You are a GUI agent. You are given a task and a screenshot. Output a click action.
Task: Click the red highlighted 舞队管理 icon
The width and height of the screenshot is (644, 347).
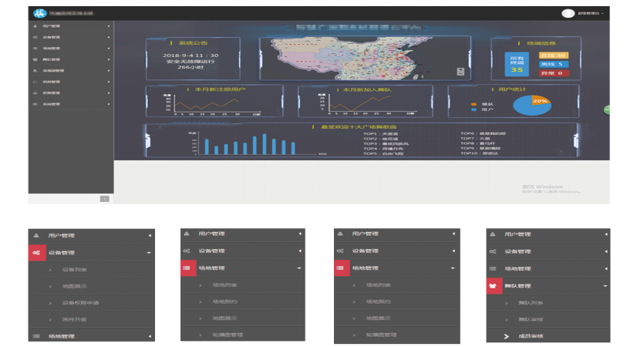[494, 285]
